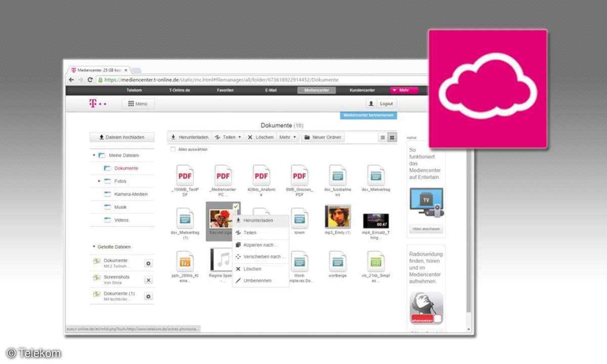Open the Mehr dropdown in file toolbar
This screenshot has height=364, width=607.
pos(288,137)
